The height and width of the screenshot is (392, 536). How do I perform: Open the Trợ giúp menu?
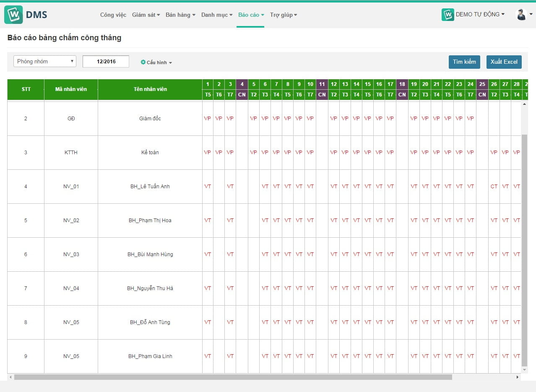pyautogui.click(x=284, y=15)
